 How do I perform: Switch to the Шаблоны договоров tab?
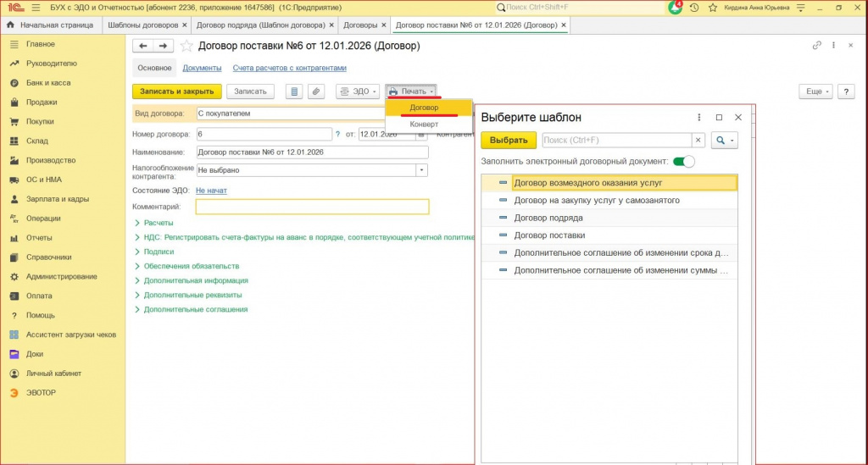[142, 25]
